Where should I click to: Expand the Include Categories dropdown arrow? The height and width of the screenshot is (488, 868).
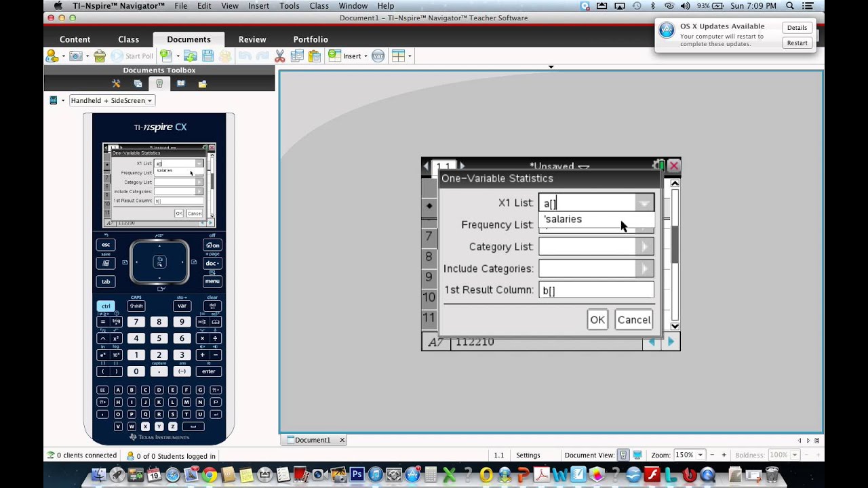pyautogui.click(x=644, y=269)
